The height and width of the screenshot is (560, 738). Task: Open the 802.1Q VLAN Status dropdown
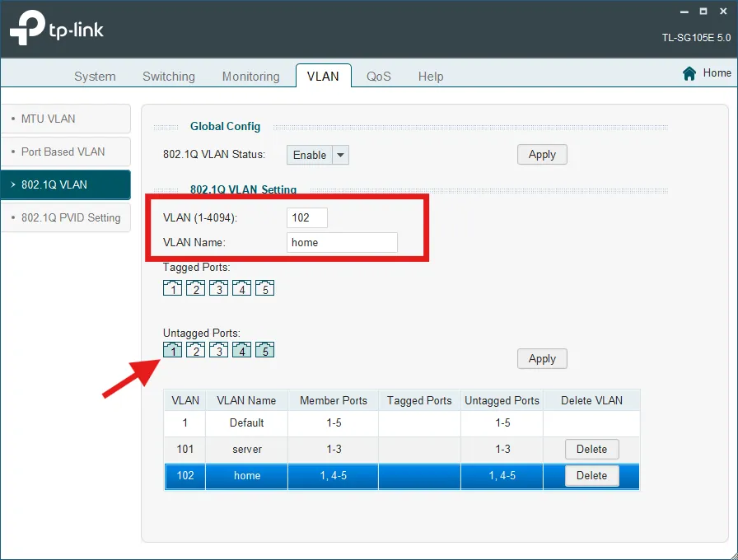pyautogui.click(x=318, y=155)
